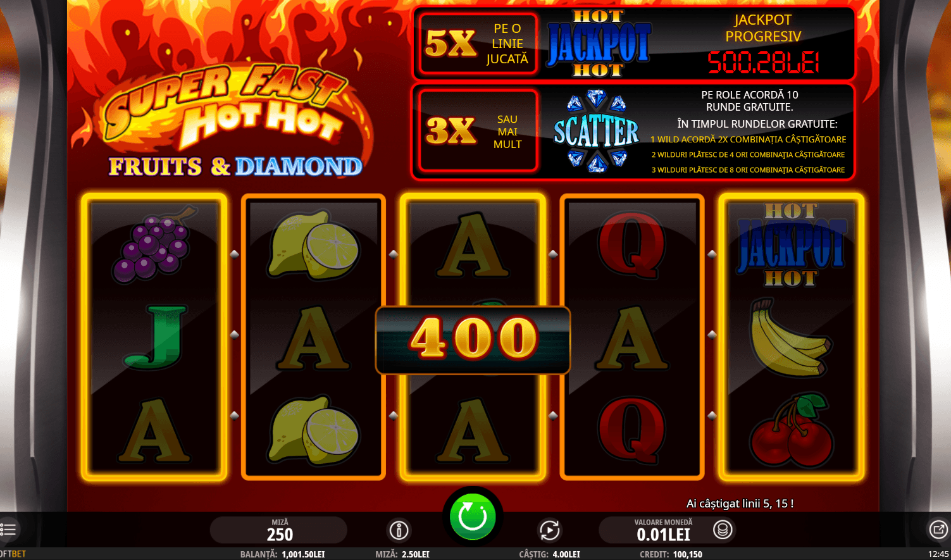Viewport: 951px width, 560px height.
Task: Open the hamburger menu icon
Action: (8, 529)
